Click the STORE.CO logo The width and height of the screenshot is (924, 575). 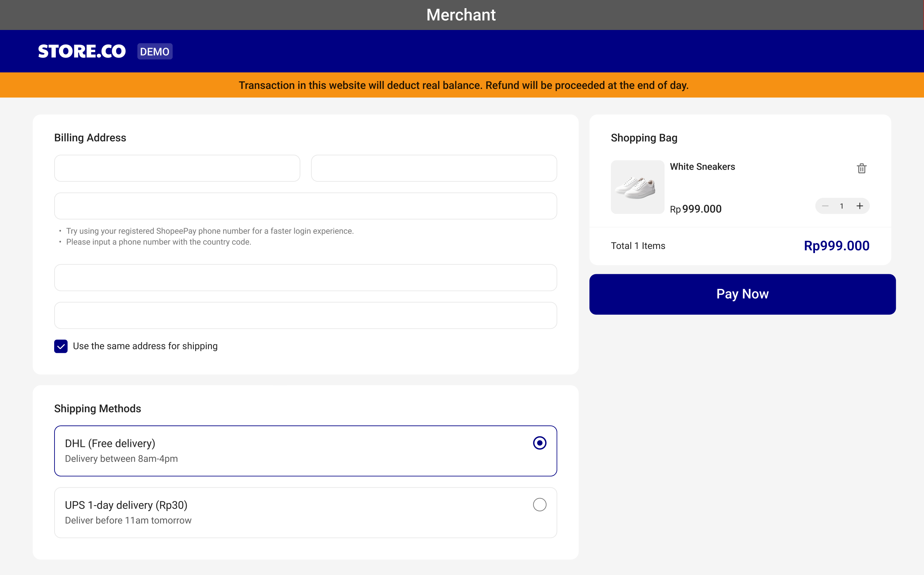point(82,51)
